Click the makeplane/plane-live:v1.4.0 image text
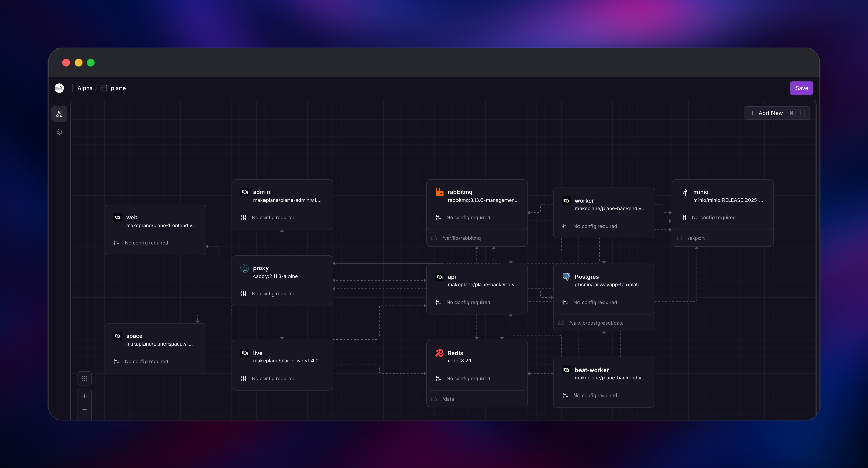The width and height of the screenshot is (868, 468). click(x=285, y=361)
